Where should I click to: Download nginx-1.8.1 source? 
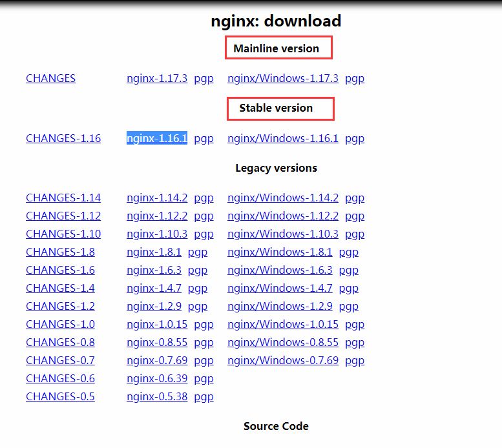click(x=154, y=252)
